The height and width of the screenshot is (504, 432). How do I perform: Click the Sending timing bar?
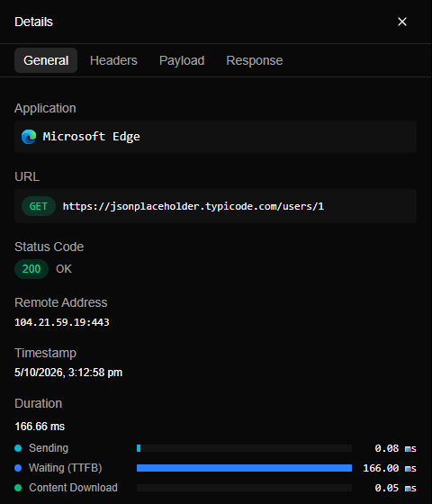[x=244, y=448]
